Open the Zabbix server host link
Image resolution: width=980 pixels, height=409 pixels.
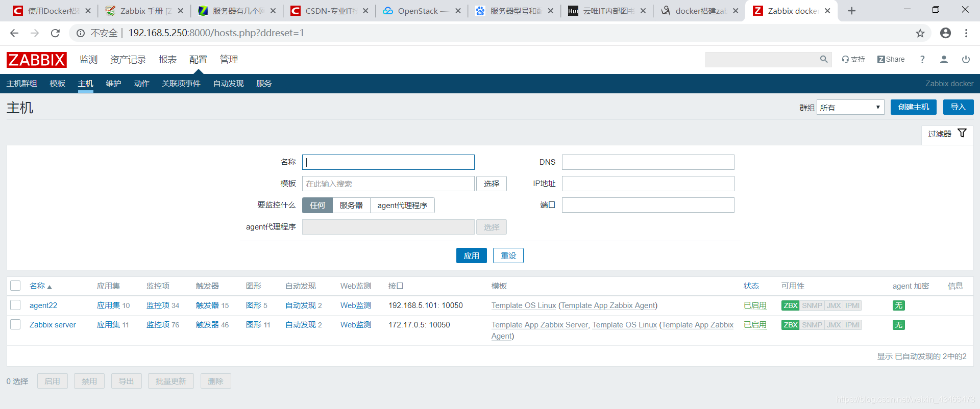pos(53,325)
